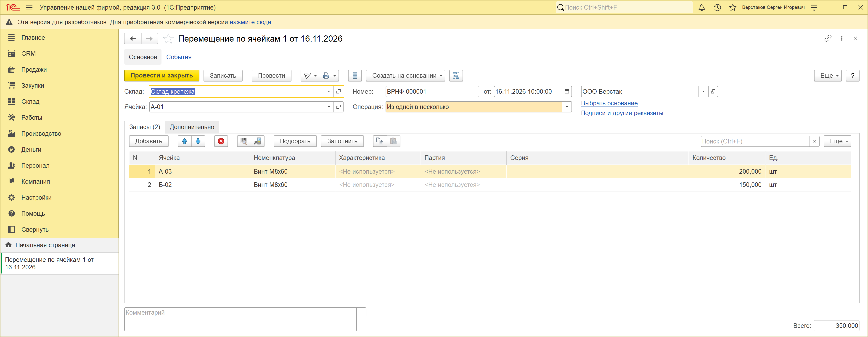Go back with the left arrow

pyautogui.click(x=133, y=38)
